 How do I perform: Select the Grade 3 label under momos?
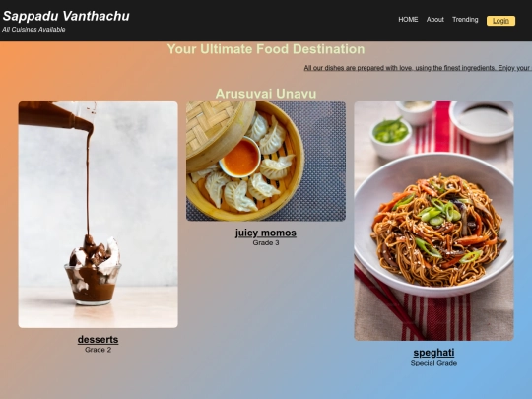pos(266,243)
